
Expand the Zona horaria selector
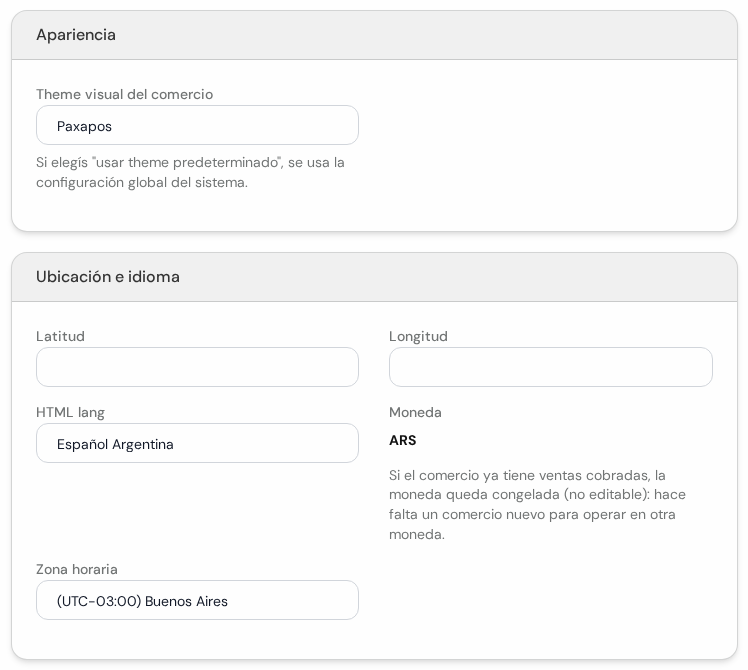tap(197, 600)
